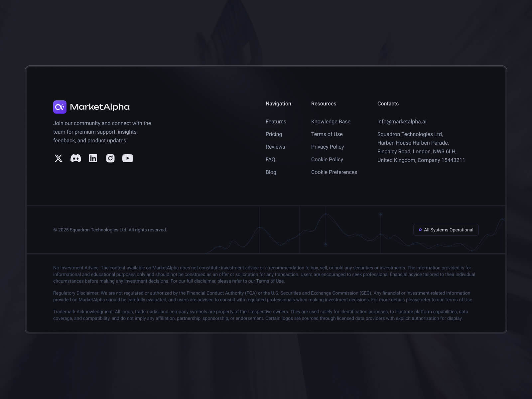Open the X (Twitter) social icon
532x399 pixels.
click(x=59, y=158)
